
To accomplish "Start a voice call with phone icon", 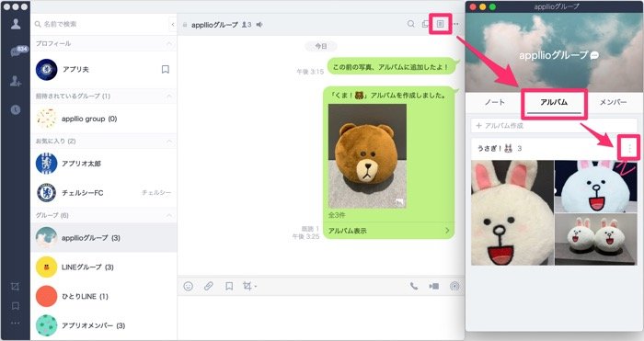I will pos(414,286).
